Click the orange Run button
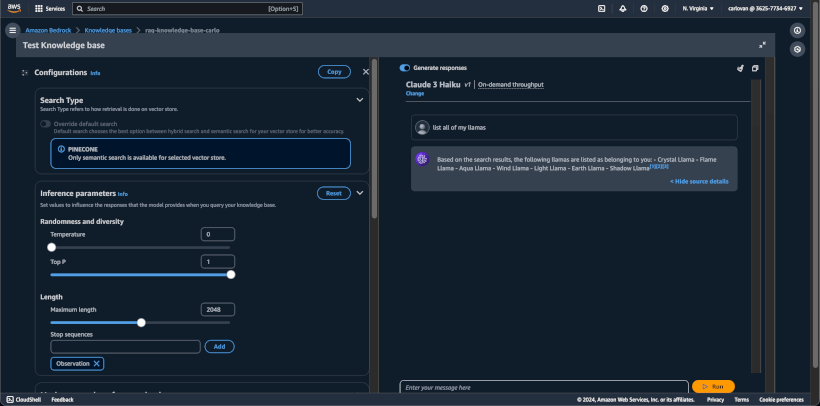Viewport: 820px width, 406px height. coord(713,387)
